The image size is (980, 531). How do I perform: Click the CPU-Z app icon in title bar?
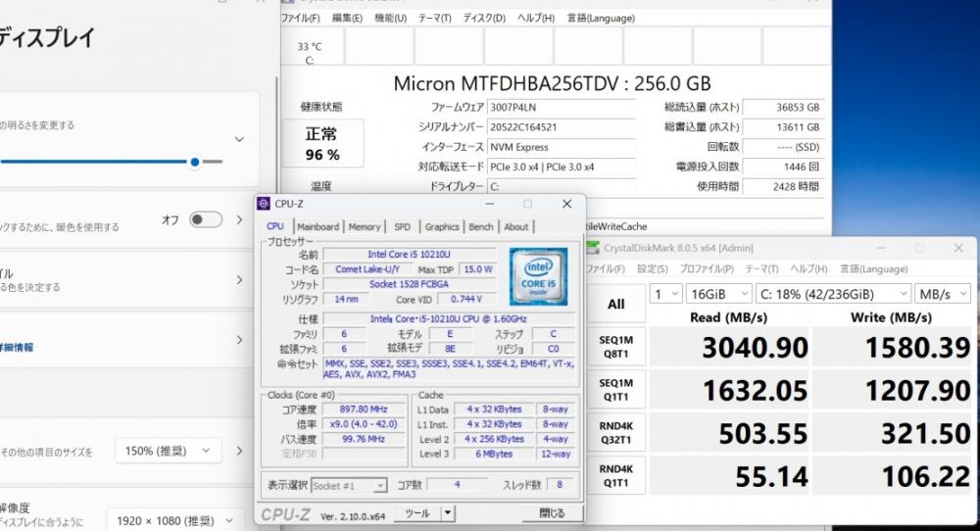[264, 204]
